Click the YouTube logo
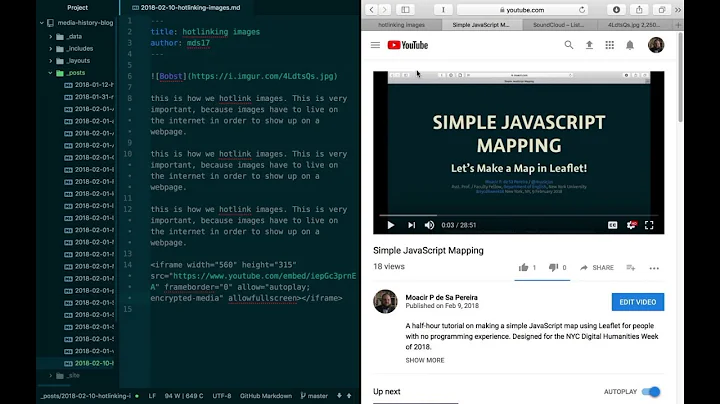 point(408,45)
